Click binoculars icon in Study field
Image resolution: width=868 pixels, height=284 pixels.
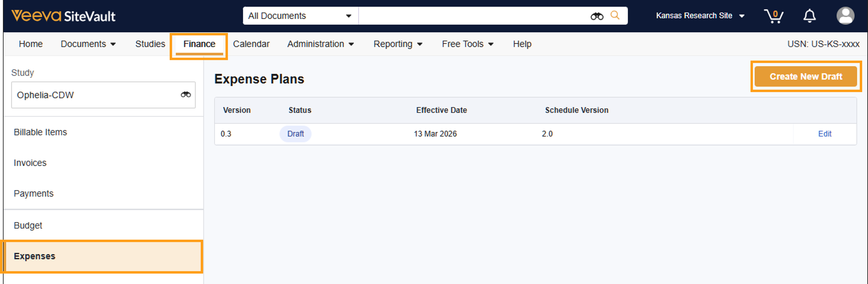[186, 95]
